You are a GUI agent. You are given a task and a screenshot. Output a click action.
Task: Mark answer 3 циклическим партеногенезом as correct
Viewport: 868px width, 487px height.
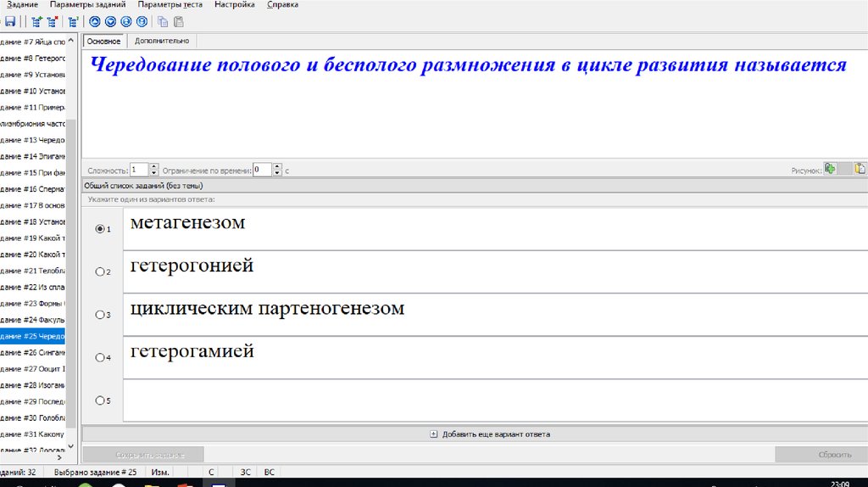click(100, 315)
